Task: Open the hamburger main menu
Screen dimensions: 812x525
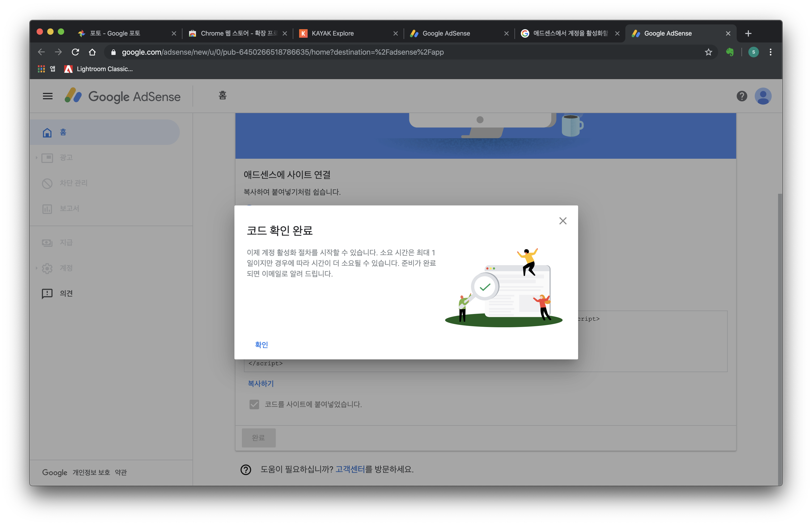Action: (48, 96)
